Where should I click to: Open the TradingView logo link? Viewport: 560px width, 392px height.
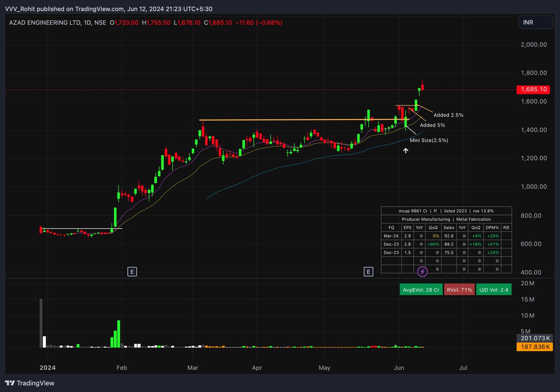click(30, 383)
